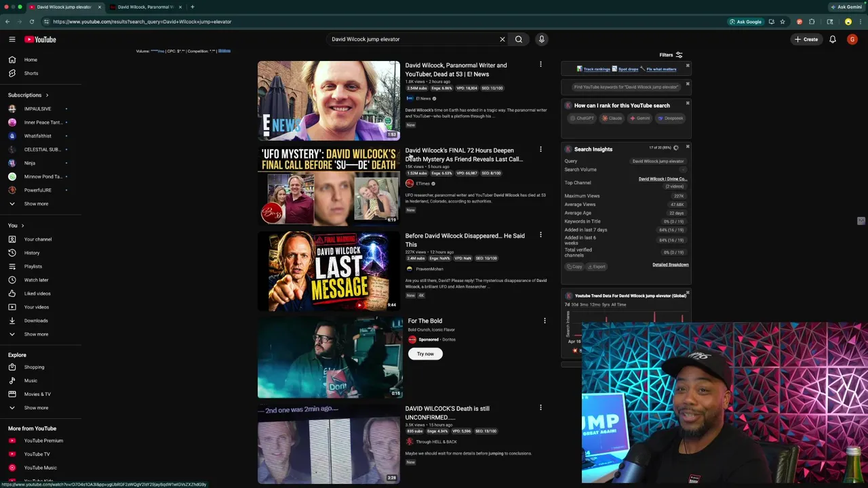Screen dimensions: 868x488
Task: Open Playlists in the sidebar
Action: [x=33, y=266]
